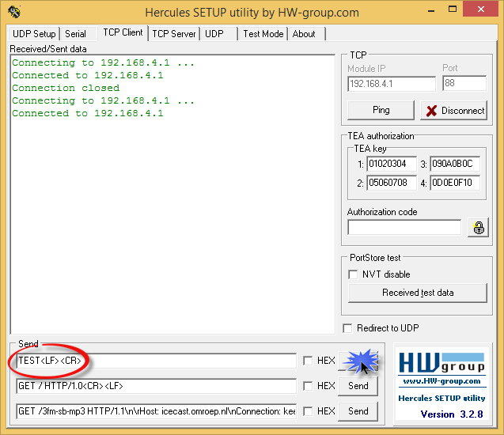
Task: Click Send next to the icecast GET request
Action: [x=358, y=411]
